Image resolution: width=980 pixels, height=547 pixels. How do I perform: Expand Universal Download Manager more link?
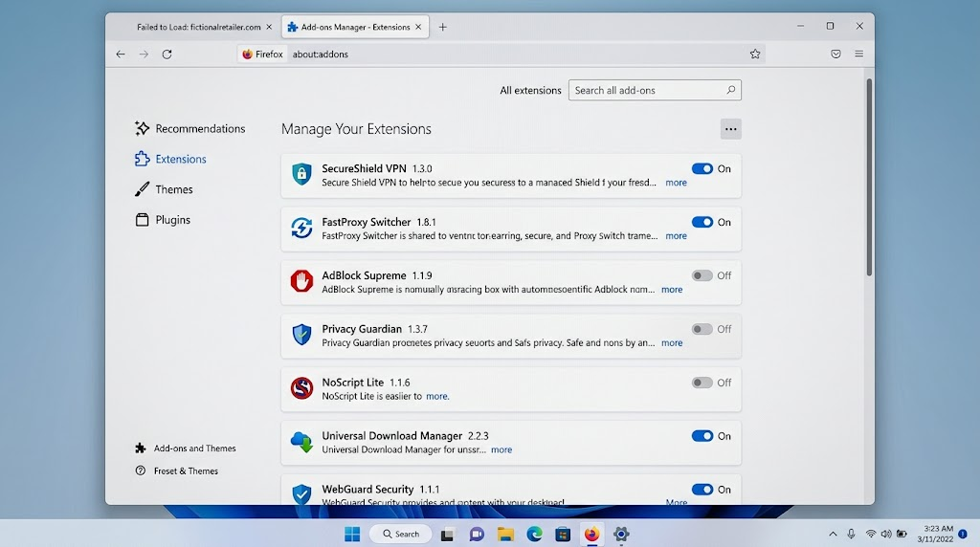click(501, 449)
